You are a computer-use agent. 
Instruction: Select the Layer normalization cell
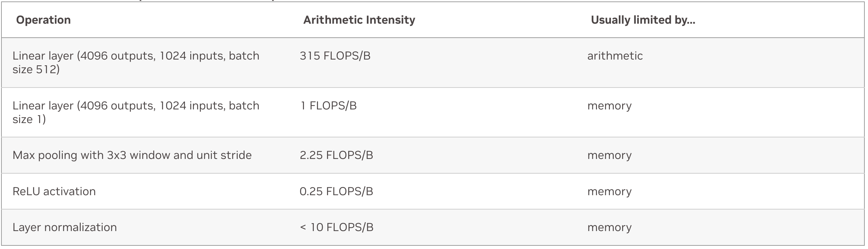(65, 227)
